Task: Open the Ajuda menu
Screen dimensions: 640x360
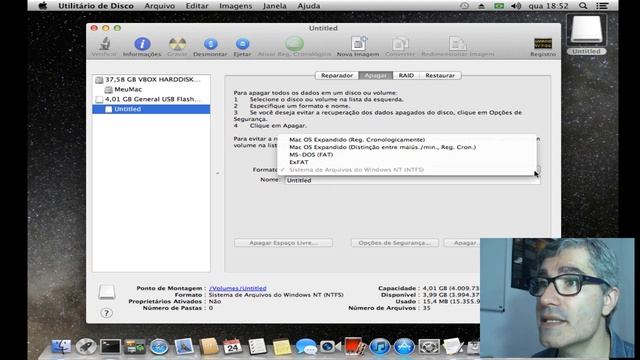Action: [x=309, y=6]
